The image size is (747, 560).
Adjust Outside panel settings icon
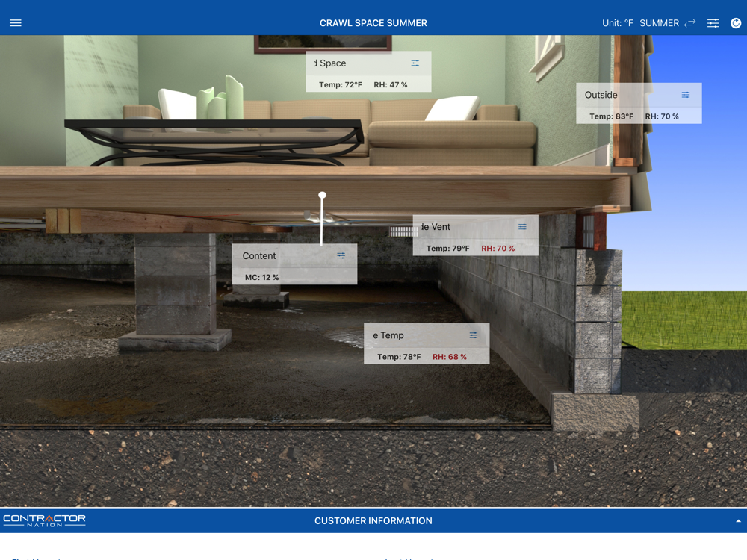pos(685,95)
